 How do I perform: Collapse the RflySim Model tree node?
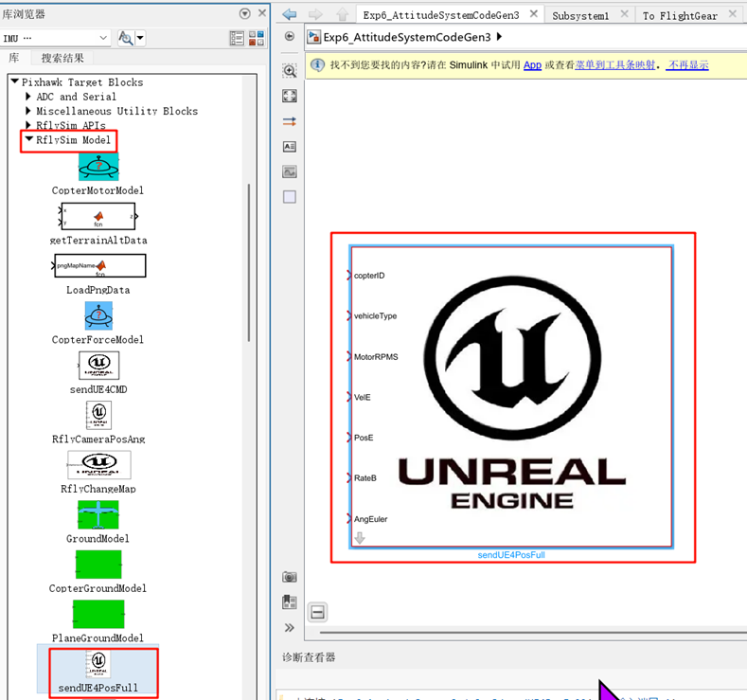(28, 140)
